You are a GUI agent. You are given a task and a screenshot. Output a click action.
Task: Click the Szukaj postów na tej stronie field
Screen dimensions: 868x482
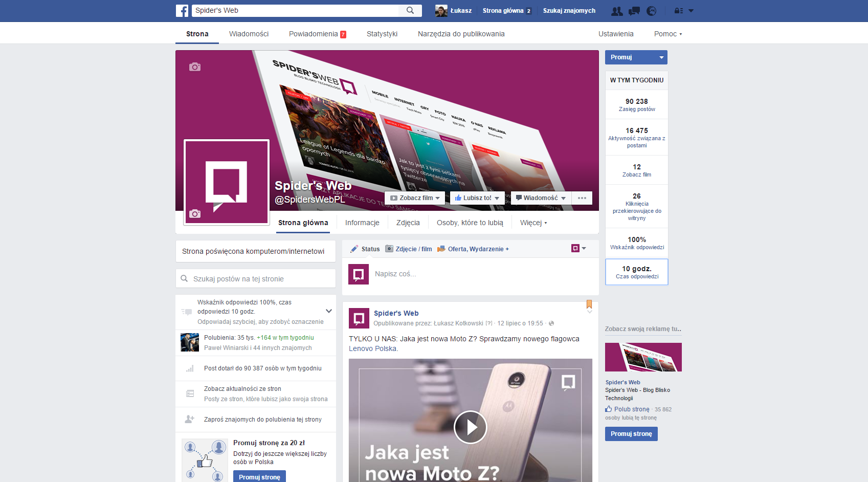(x=256, y=279)
